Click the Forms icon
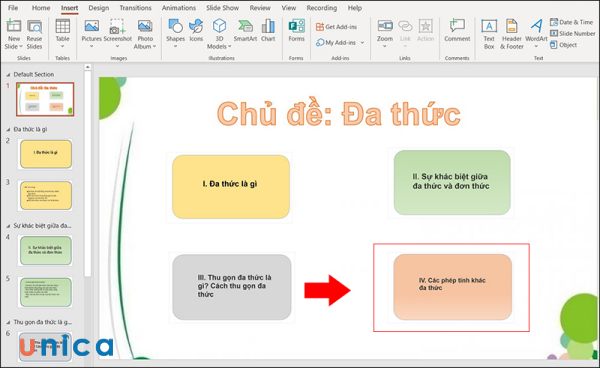 pyautogui.click(x=297, y=26)
